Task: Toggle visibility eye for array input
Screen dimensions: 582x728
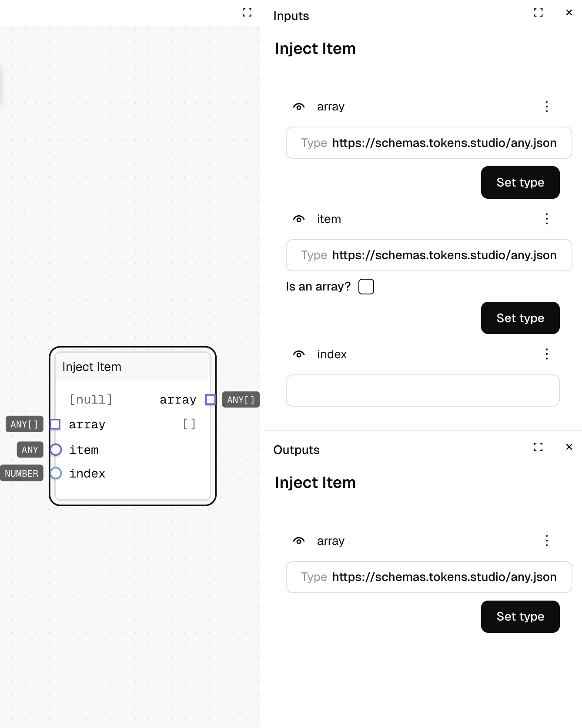Action: 299,107
